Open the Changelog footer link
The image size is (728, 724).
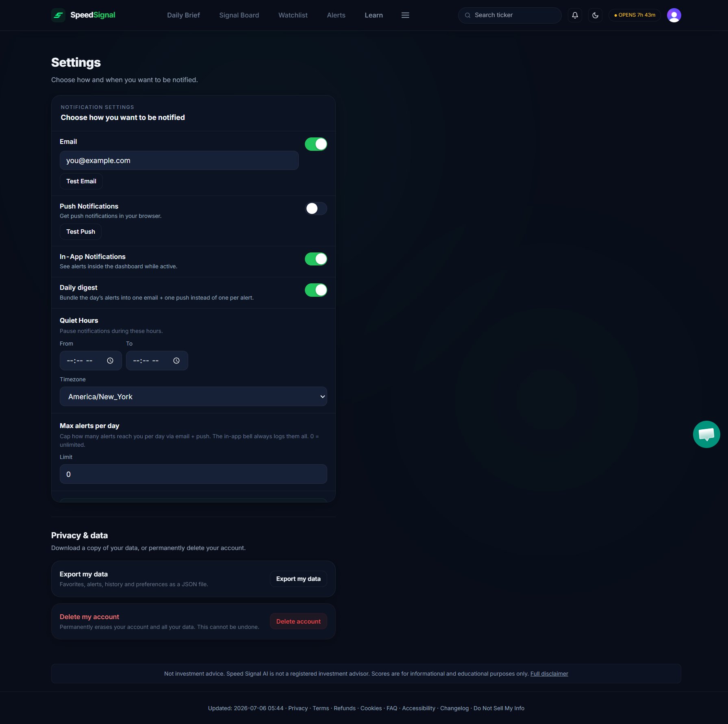pyautogui.click(x=454, y=708)
